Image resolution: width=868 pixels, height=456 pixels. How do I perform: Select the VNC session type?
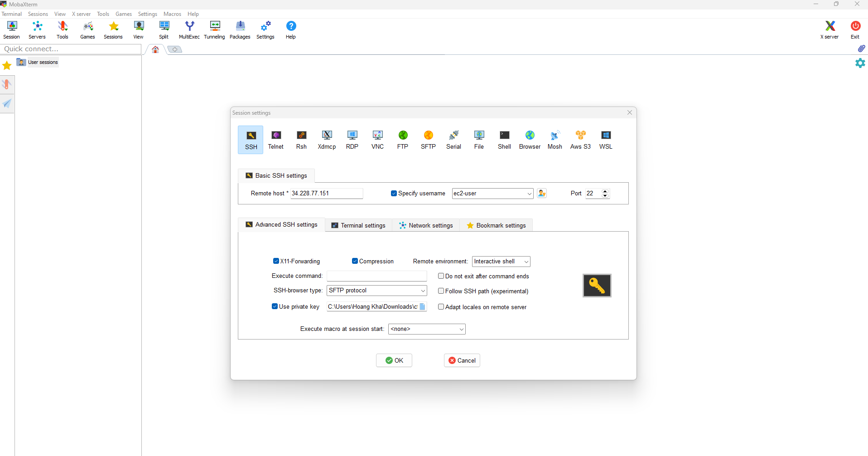coord(377,140)
